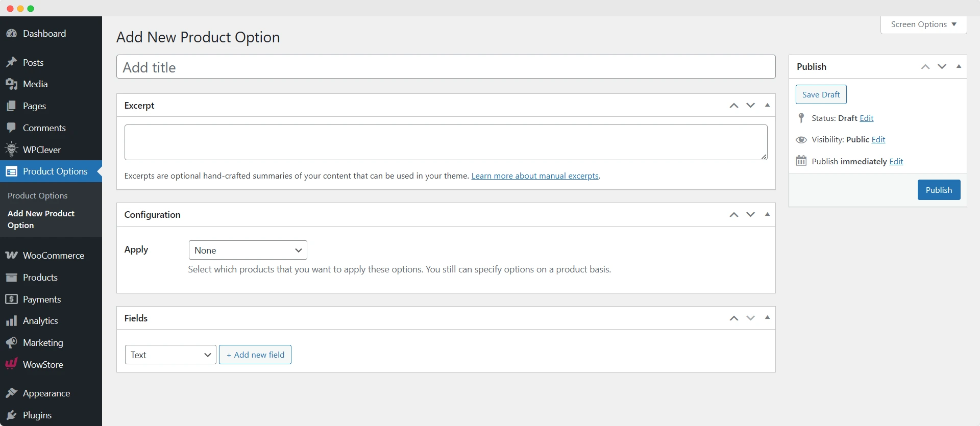The height and width of the screenshot is (426, 980).
Task: Click the Product Options menu icon
Action: tap(11, 171)
